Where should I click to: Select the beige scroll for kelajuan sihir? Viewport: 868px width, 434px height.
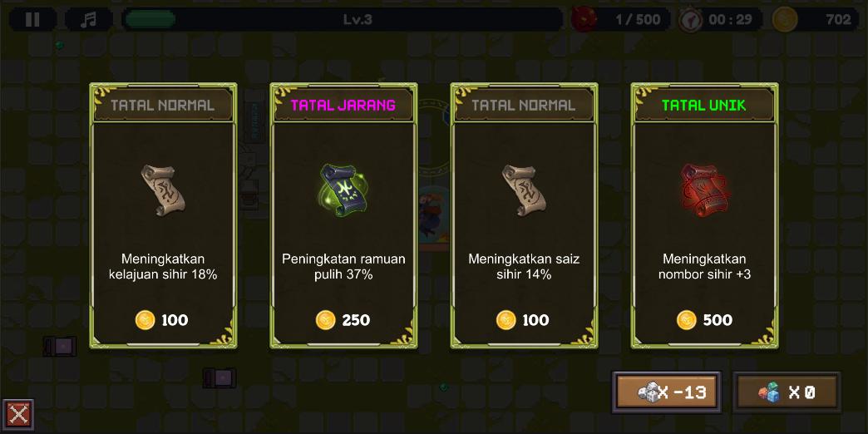tap(163, 190)
